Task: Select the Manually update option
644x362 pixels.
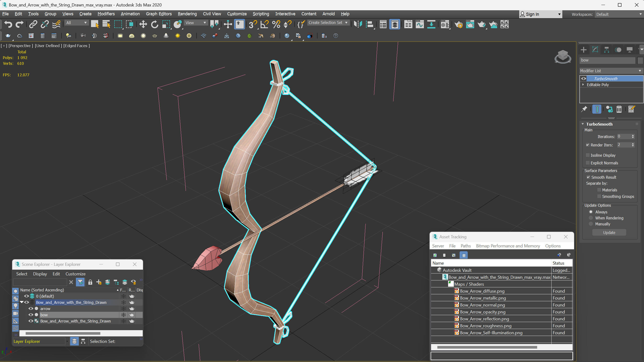Action: tap(591, 224)
